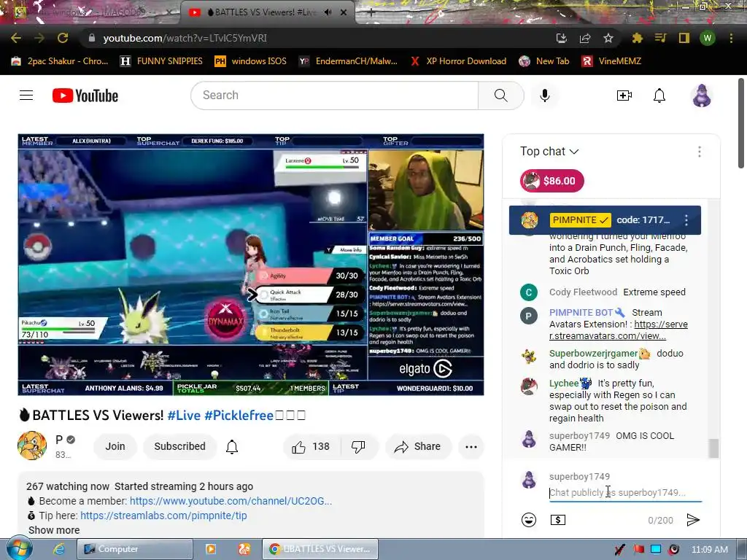Open live chat options three-dot menu
This screenshot has width=747, height=560.
700,152
